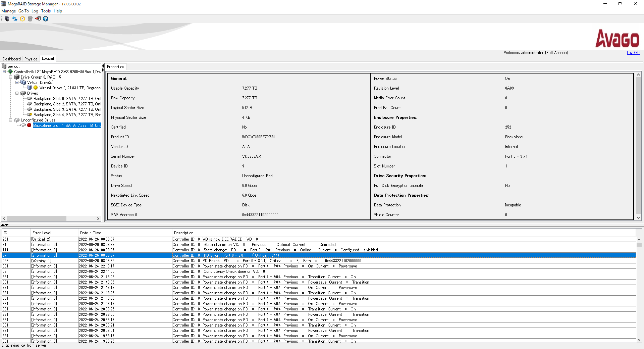Click the Drive Group 0 disk stack icon
644x349 pixels.
(17, 77)
